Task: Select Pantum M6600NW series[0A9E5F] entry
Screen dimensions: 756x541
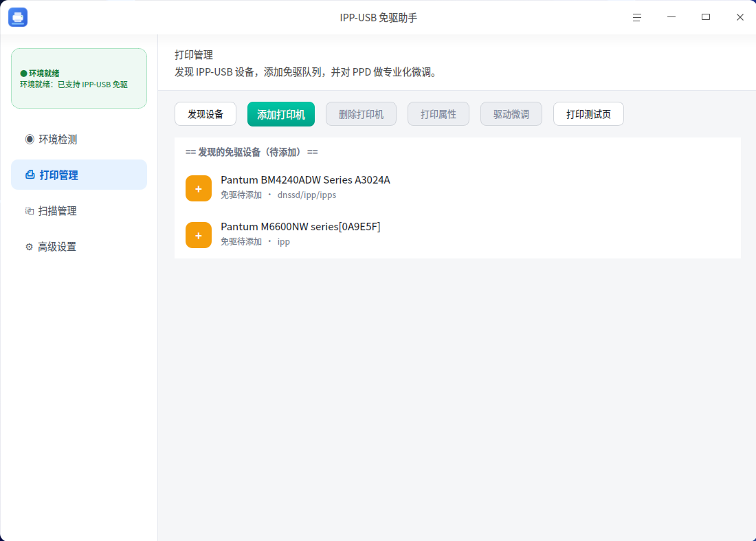Action: click(458, 235)
